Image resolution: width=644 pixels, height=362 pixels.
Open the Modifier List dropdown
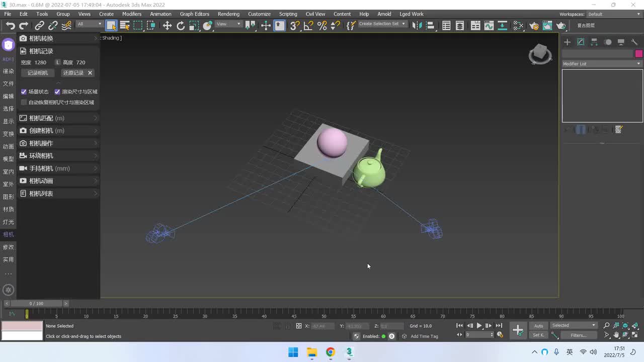pos(602,64)
